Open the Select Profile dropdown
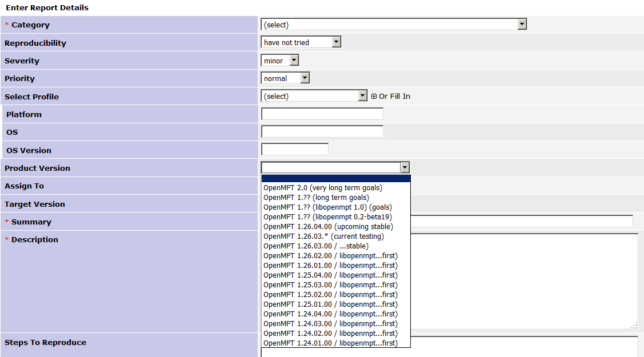The width and height of the screenshot is (644, 357). click(x=314, y=96)
